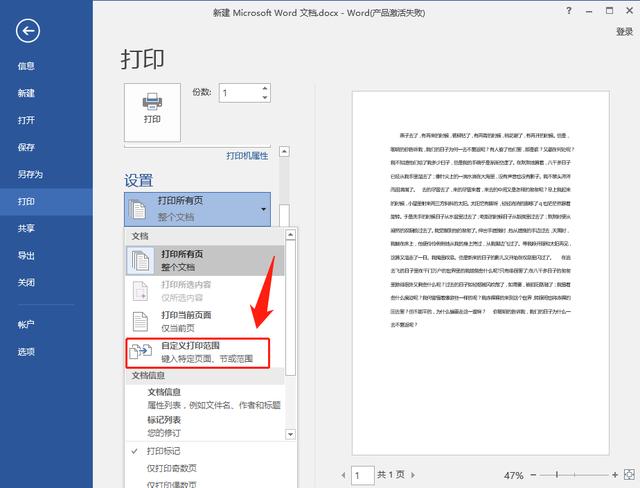The height and width of the screenshot is (488, 640).
Task: Close the Word window
Action: pos(630,11)
